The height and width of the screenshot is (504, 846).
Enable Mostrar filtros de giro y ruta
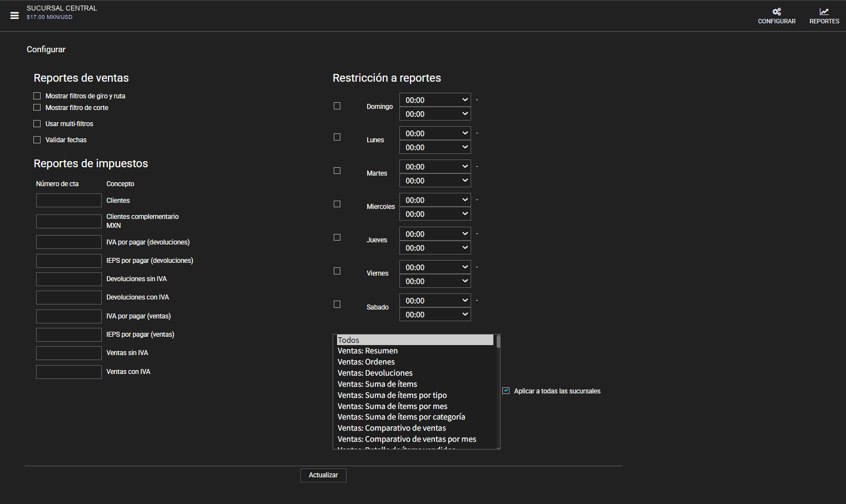point(37,96)
